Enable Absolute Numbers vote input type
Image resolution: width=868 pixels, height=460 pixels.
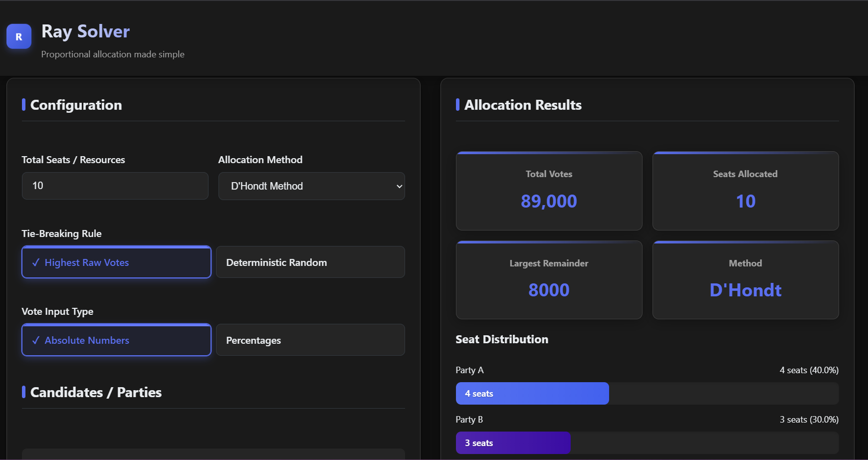116,340
